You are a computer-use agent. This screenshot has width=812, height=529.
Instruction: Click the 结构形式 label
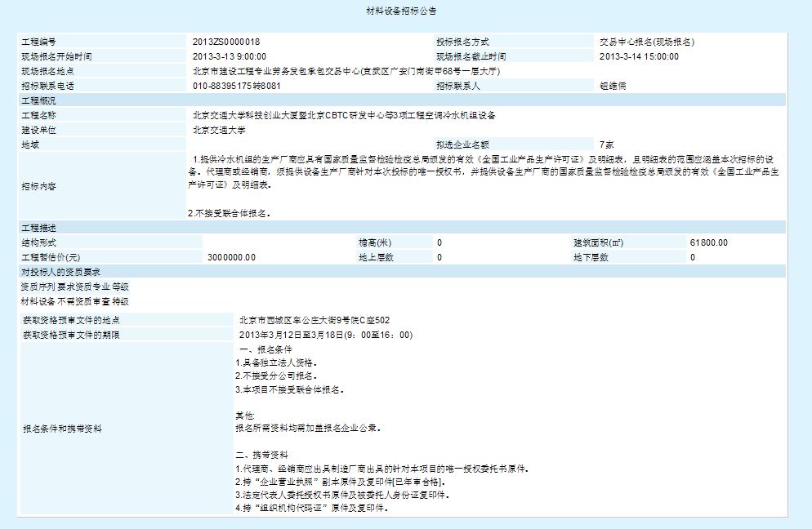click(x=39, y=242)
